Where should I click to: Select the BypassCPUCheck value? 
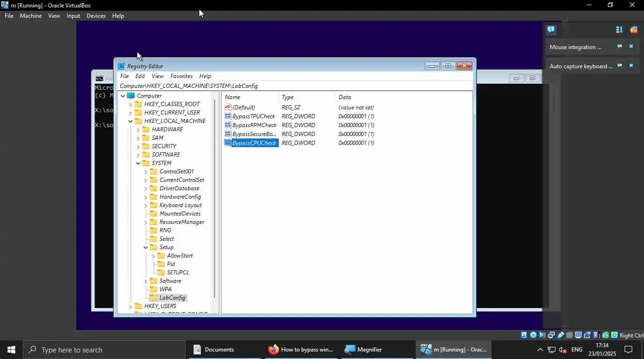point(255,143)
